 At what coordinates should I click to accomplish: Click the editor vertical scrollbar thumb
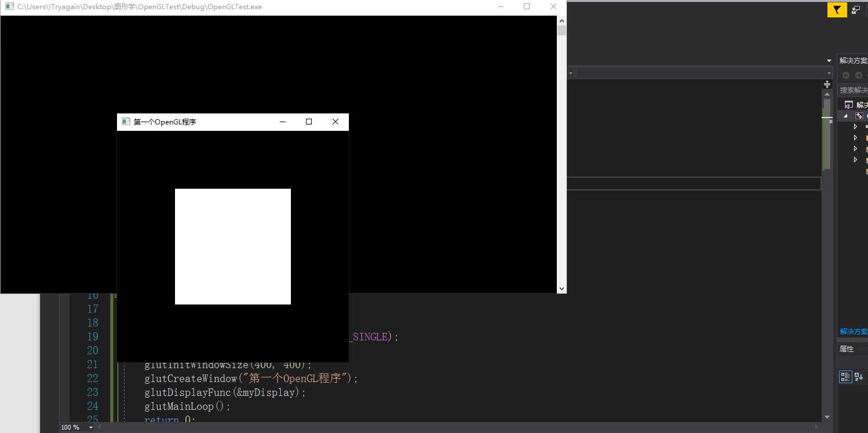[827, 134]
